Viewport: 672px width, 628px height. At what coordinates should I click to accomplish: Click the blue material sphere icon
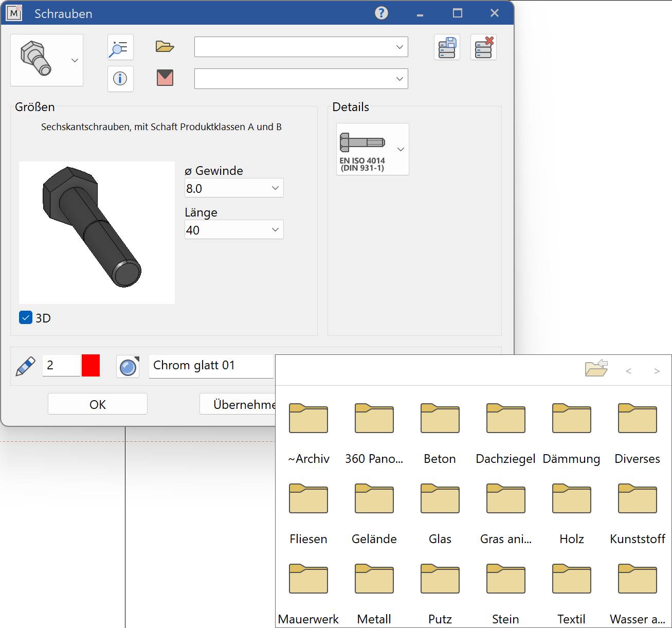tap(128, 367)
